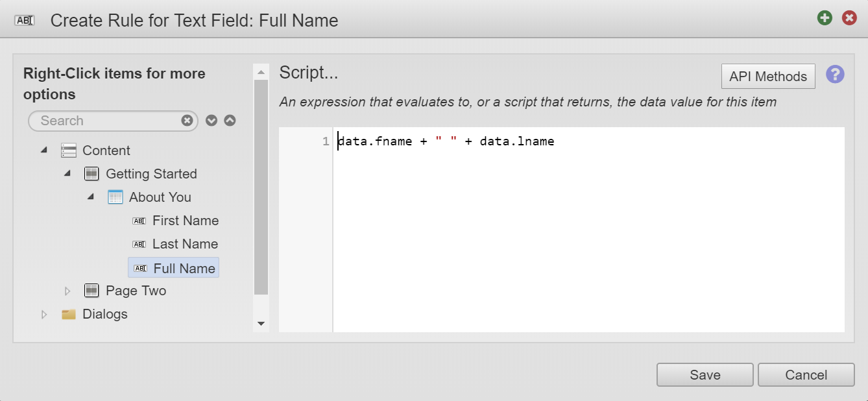
Task: Select the First Name field item
Action: pos(185,221)
